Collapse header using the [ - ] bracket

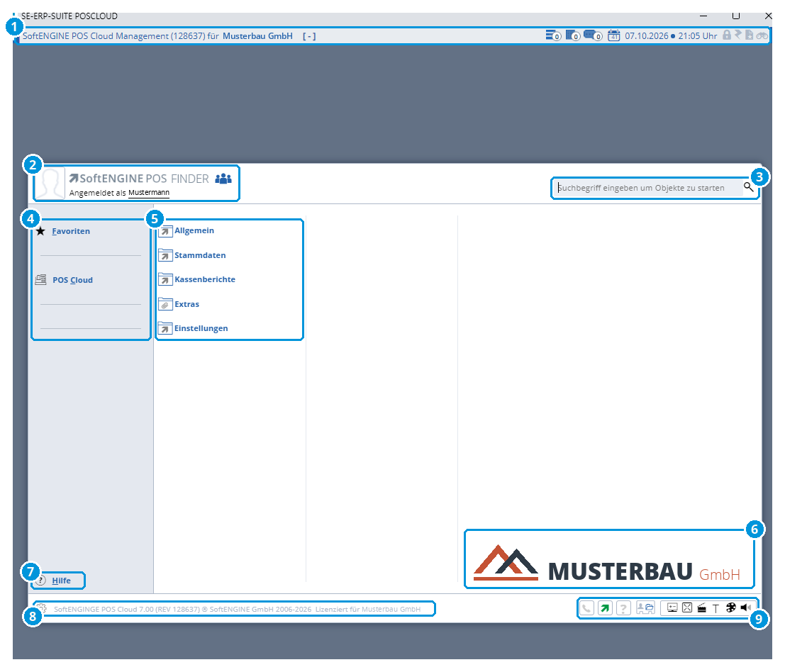309,36
